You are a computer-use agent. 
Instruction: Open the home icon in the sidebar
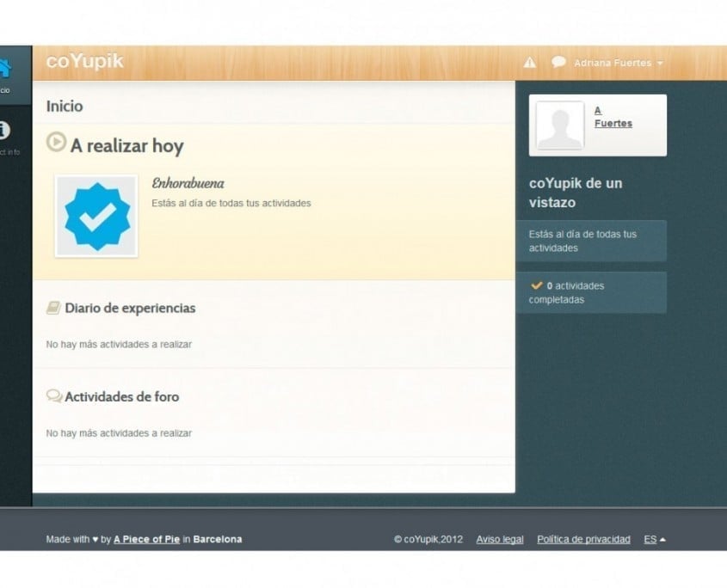coord(4,69)
